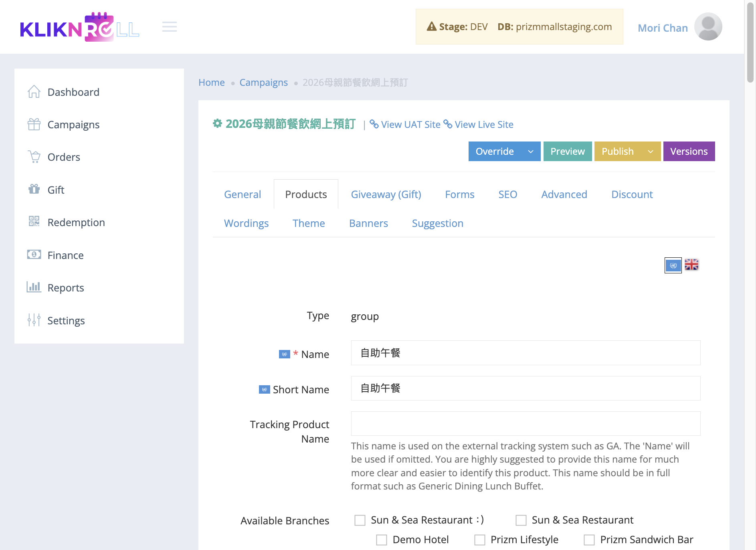Switch language to English flag
The image size is (756, 550).
(x=691, y=265)
